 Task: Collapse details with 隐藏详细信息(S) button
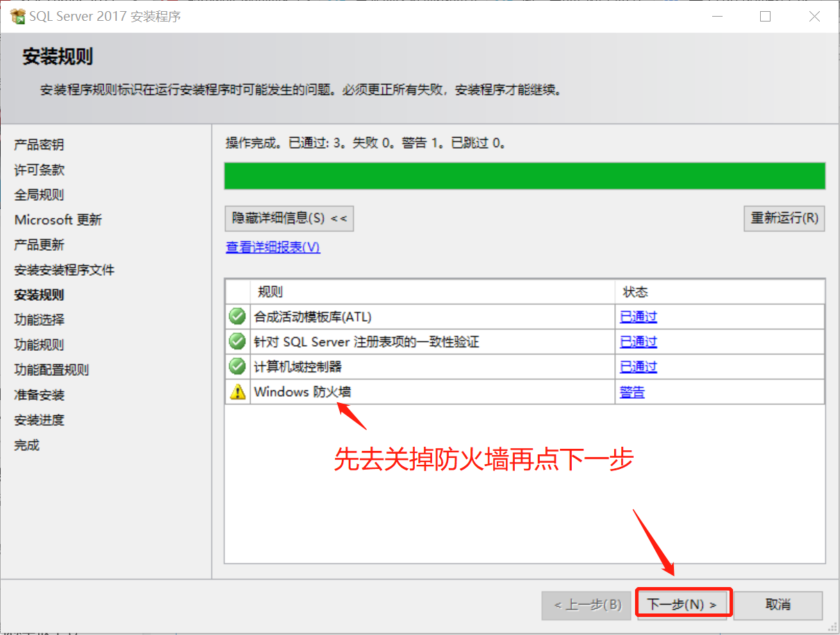[290, 218]
